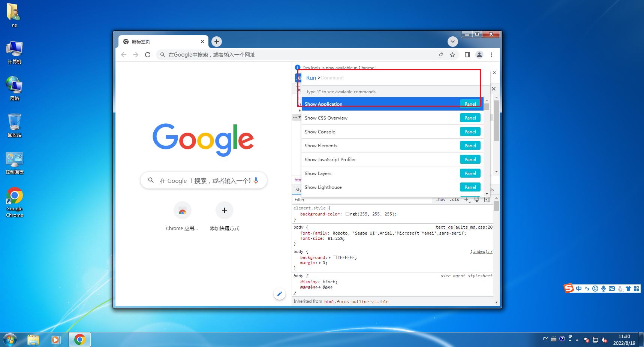Open Sogou emoji smiley panel
The image size is (644, 347).
click(x=595, y=289)
